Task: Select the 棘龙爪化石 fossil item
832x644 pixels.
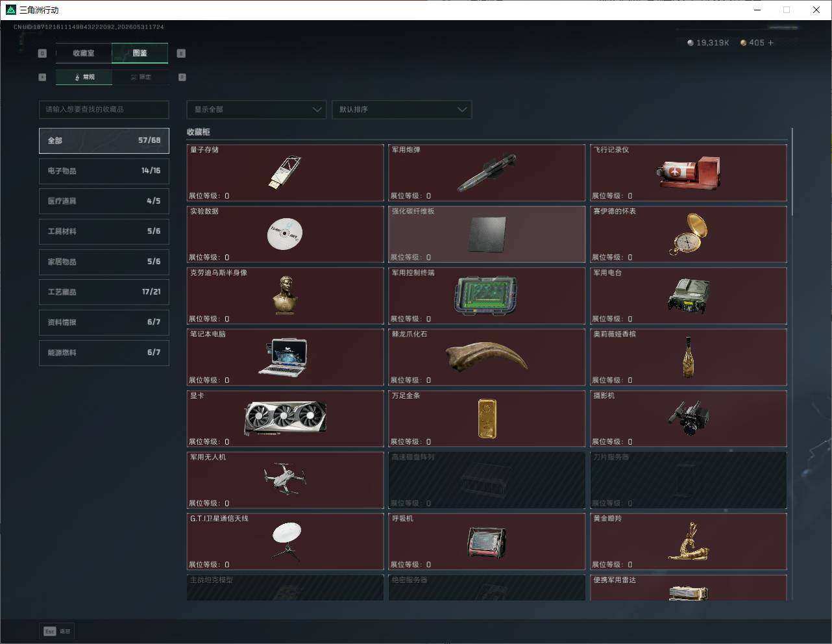Action: [x=487, y=357]
